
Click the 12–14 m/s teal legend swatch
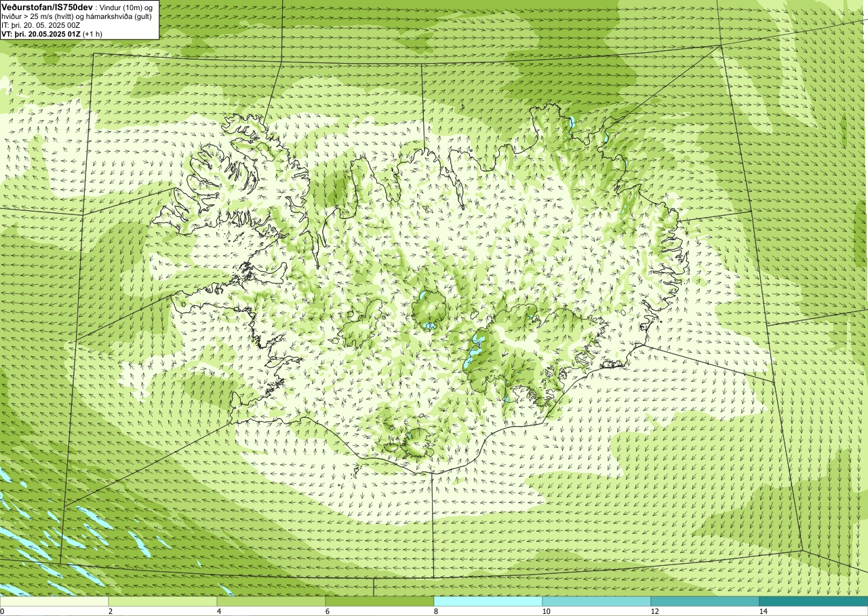705,601
